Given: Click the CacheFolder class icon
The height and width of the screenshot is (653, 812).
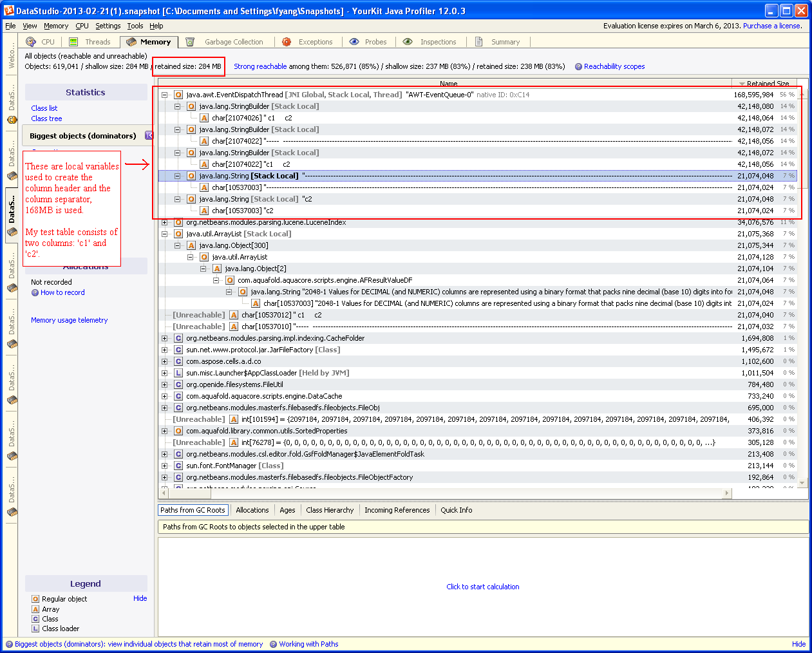Looking at the screenshot, I should (178, 338).
